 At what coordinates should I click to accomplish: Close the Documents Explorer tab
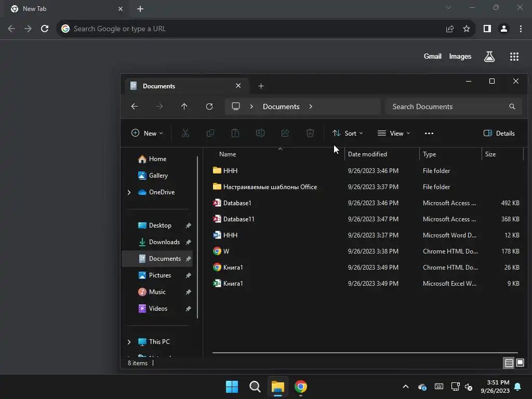coord(238,86)
